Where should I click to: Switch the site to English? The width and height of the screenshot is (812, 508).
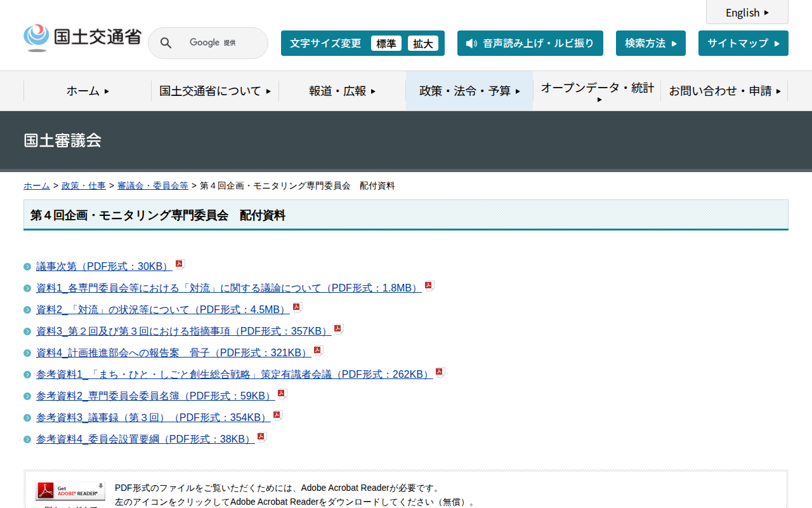coord(747,13)
